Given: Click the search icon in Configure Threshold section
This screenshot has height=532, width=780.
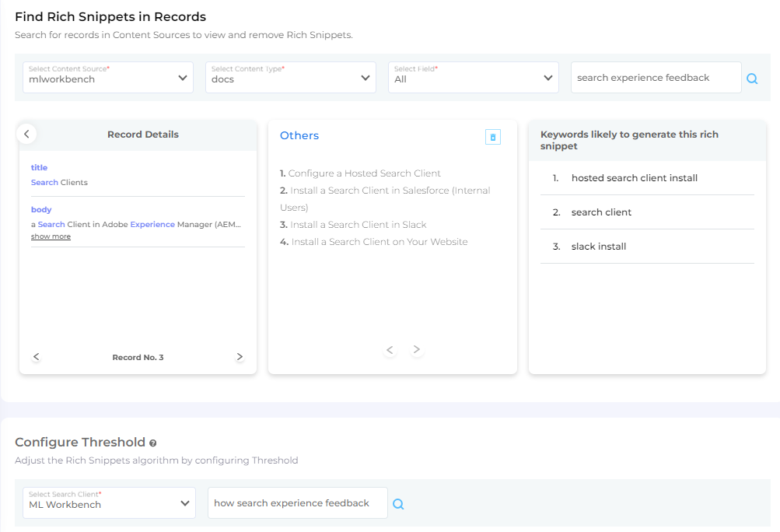Looking at the screenshot, I should coord(398,504).
